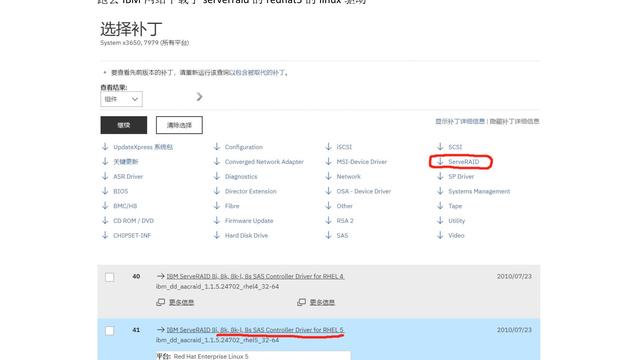Screen dimensions: 640x360
Task: Click the arrow icon next to SP Driver
Action: click(x=440, y=176)
